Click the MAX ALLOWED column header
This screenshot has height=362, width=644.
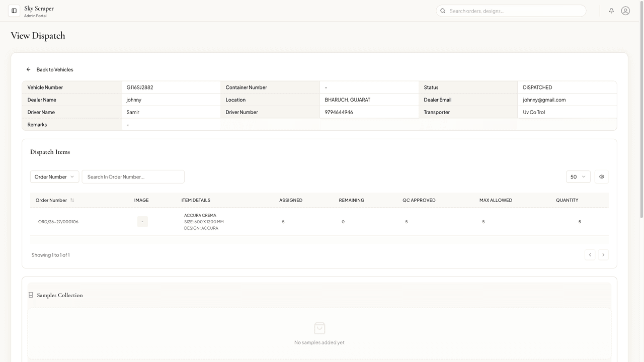click(496, 200)
